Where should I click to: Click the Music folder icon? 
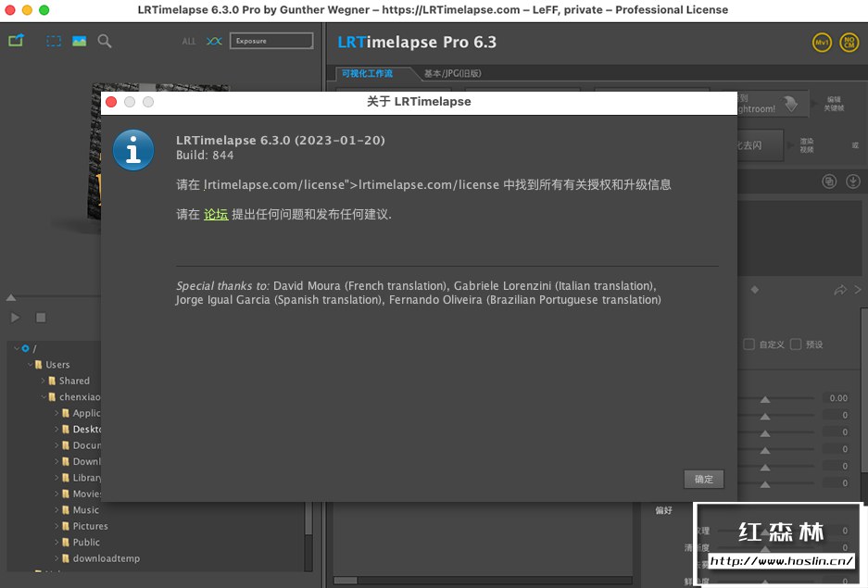pos(66,510)
